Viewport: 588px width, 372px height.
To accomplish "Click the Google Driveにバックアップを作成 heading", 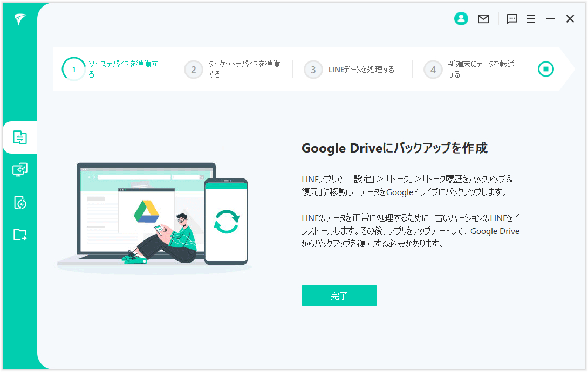I will (394, 149).
